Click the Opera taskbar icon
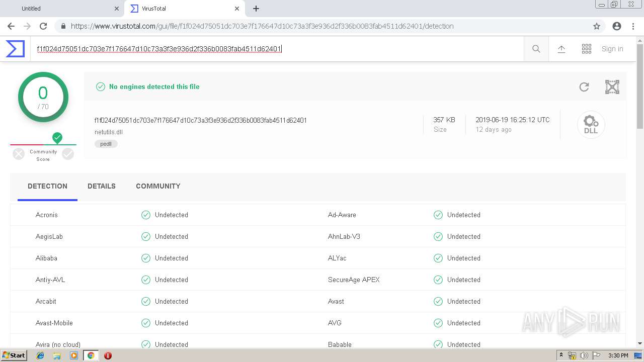 pos(108,355)
